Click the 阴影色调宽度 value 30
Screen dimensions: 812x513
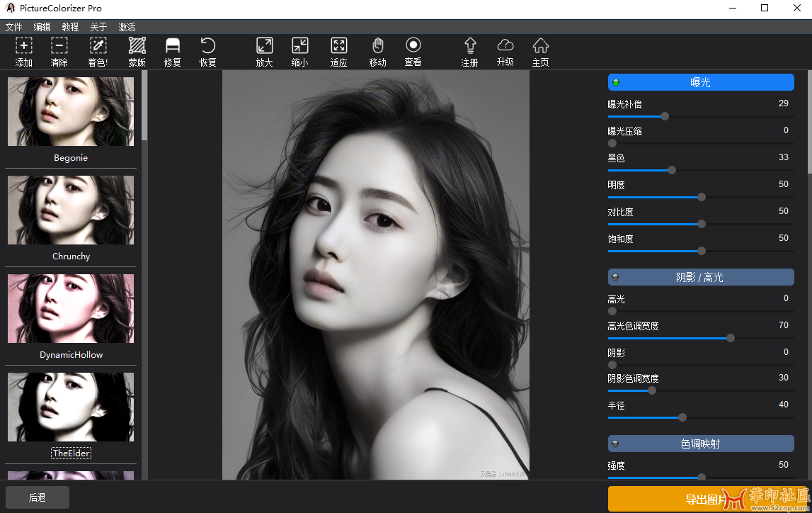tap(784, 377)
